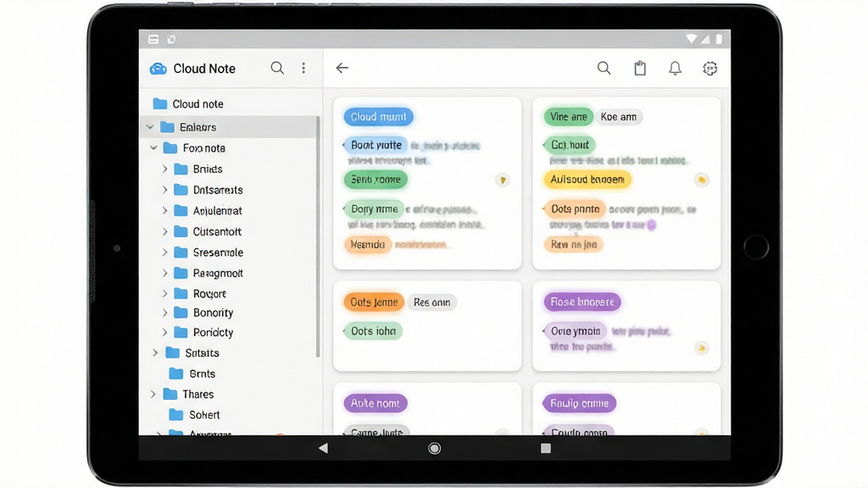This screenshot has width=868, height=488.
Task: Expand the Dntsareats folder
Action: (165, 190)
